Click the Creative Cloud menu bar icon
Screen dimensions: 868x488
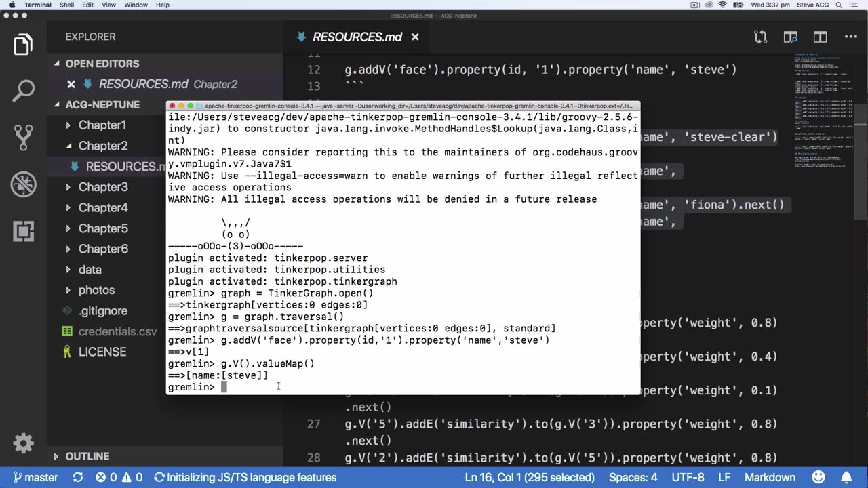pyautogui.click(x=709, y=5)
